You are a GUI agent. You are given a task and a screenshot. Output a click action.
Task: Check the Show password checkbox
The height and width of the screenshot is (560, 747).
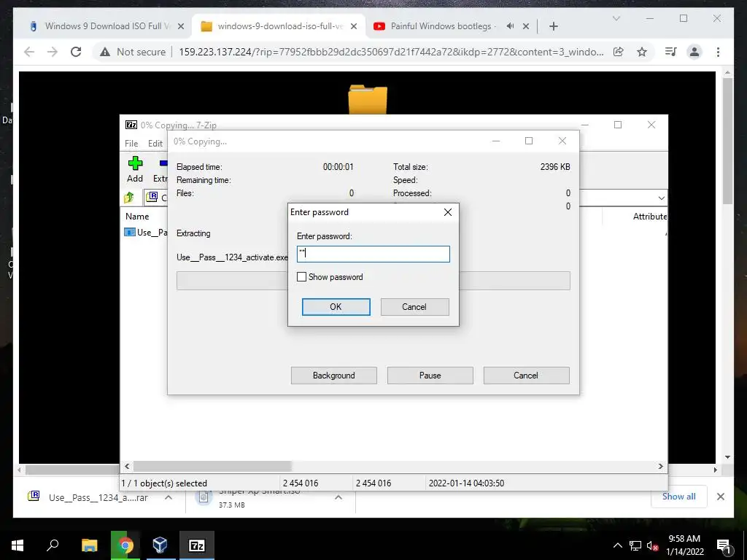click(301, 276)
